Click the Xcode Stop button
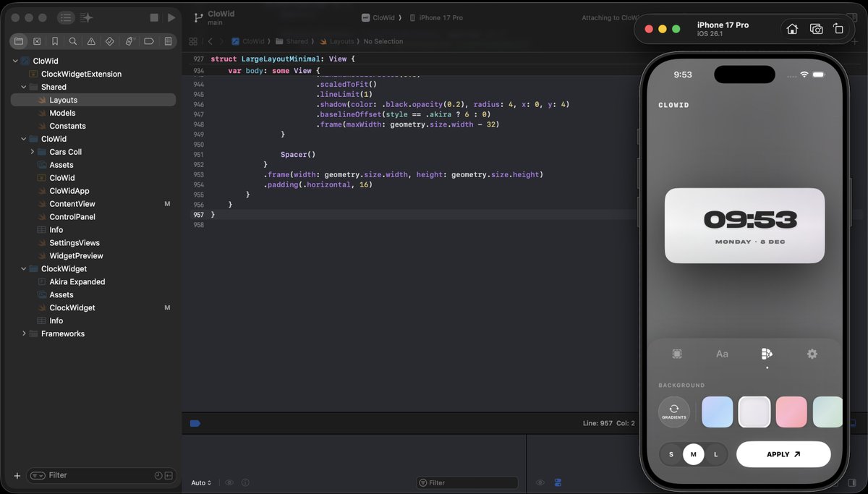Viewport: 868px width, 494px height. coord(154,17)
